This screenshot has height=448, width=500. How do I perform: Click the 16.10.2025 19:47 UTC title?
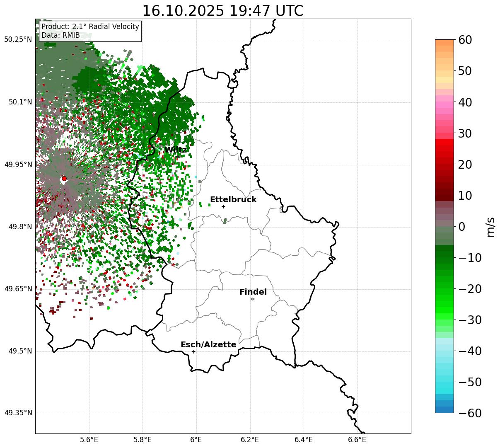click(x=223, y=11)
